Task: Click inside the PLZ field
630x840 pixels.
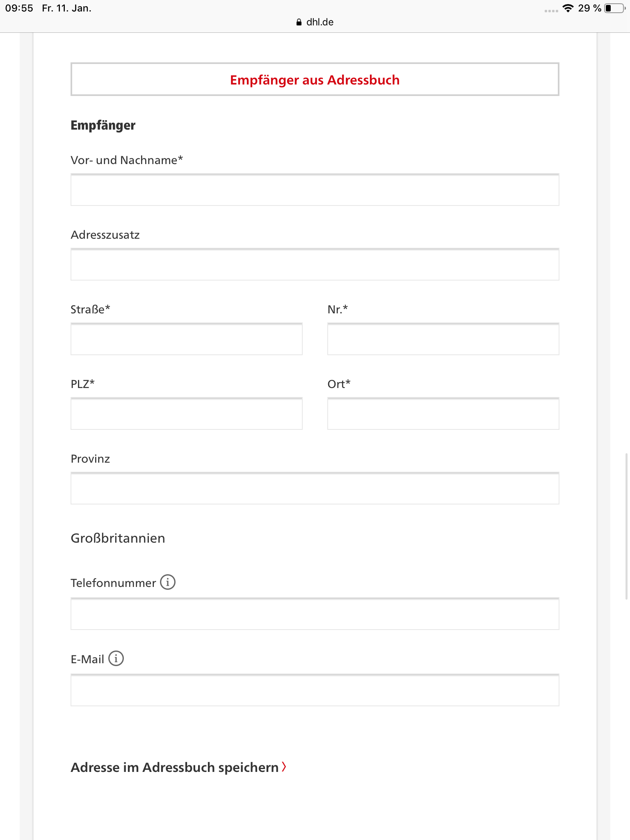Action: point(186,414)
